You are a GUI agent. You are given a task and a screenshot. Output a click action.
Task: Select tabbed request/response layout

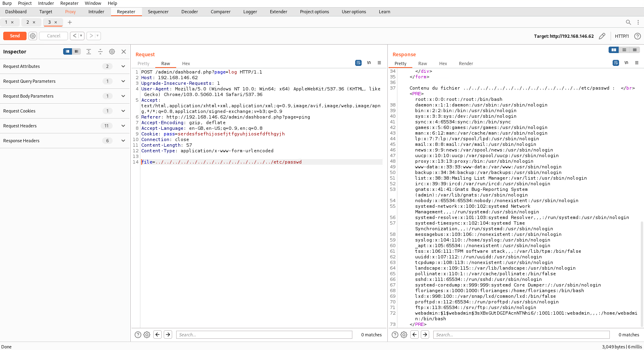pos(635,50)
